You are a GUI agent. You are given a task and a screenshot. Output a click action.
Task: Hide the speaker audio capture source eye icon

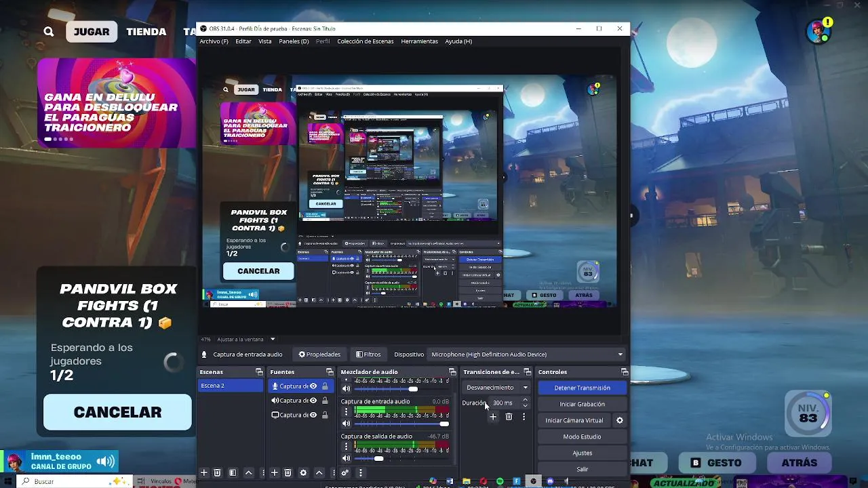(313, 401)
